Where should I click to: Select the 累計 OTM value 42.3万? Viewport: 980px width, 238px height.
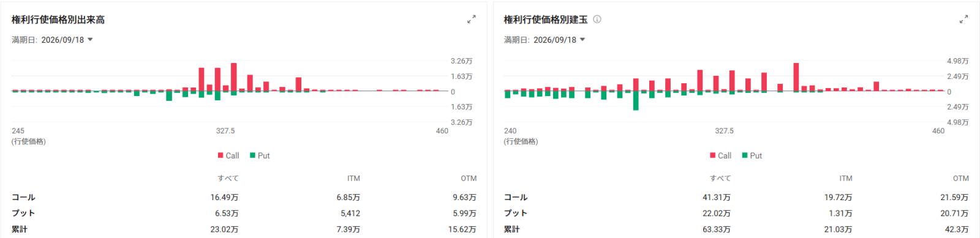(x=957, y=229)
